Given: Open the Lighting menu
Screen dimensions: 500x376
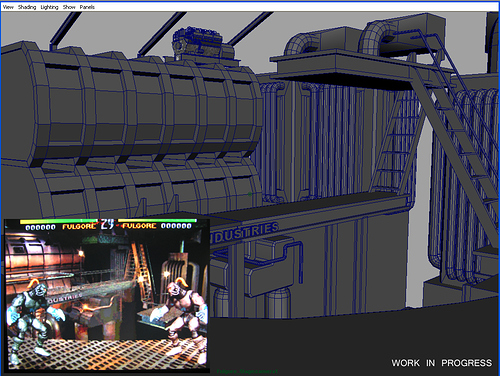Looking at the screenshot, I should pos(49,7).
